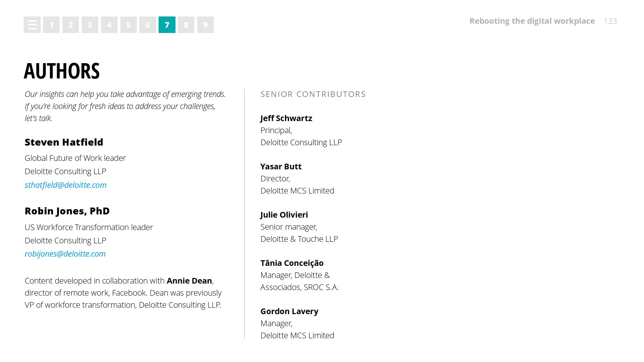
Task: Open section 4 navigation tab
Action: pos(109,25)
